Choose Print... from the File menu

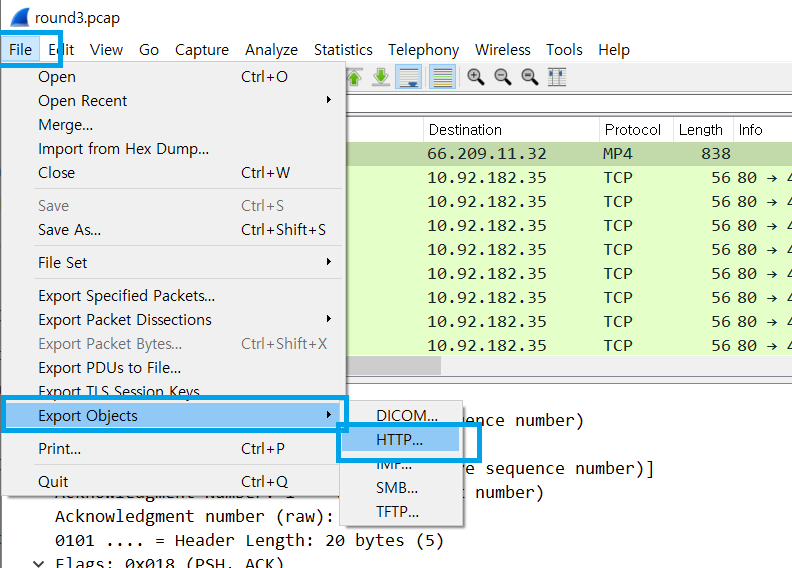click(x=174, y=448)
